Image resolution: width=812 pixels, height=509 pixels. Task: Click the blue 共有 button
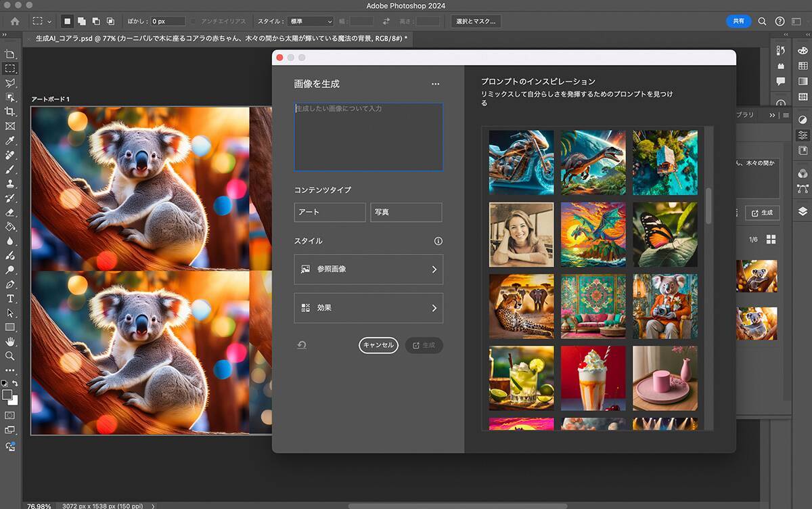[738, 21]
